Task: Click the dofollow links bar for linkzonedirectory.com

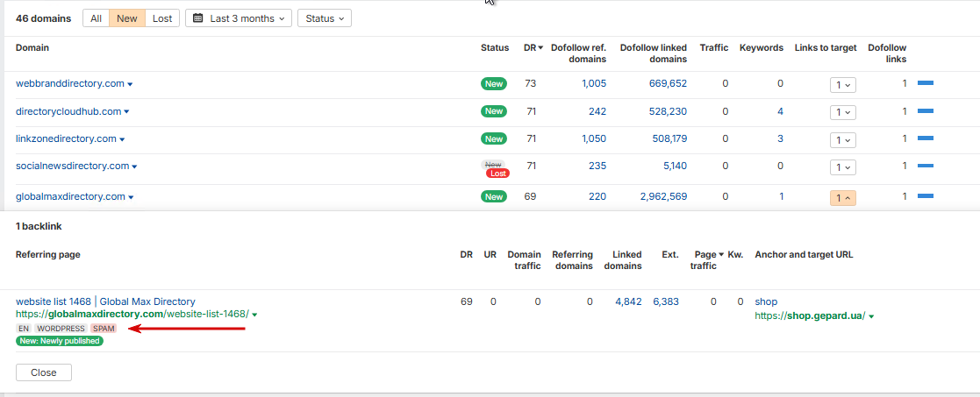Action: [925, 138]
